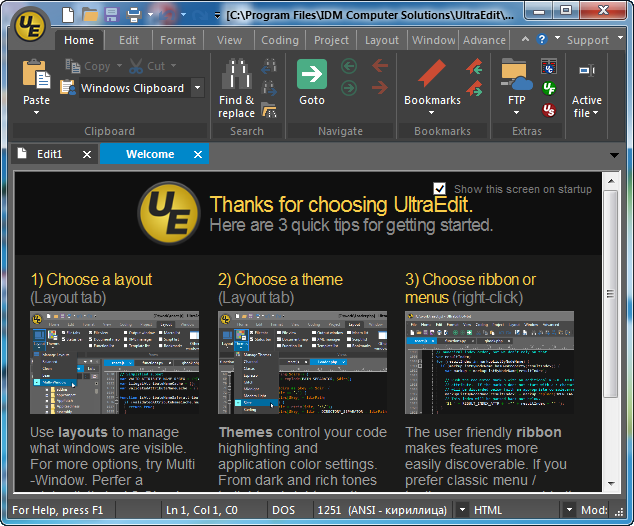This screenshot has width=634, height=526.
Task: Open the Layout ribbon tab
Action: pyautogui.click(x=381, y=40)
